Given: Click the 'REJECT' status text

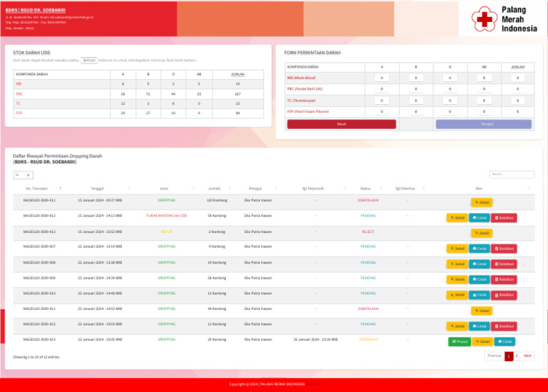Looking at the screenshot, I should tap(368, 232).
